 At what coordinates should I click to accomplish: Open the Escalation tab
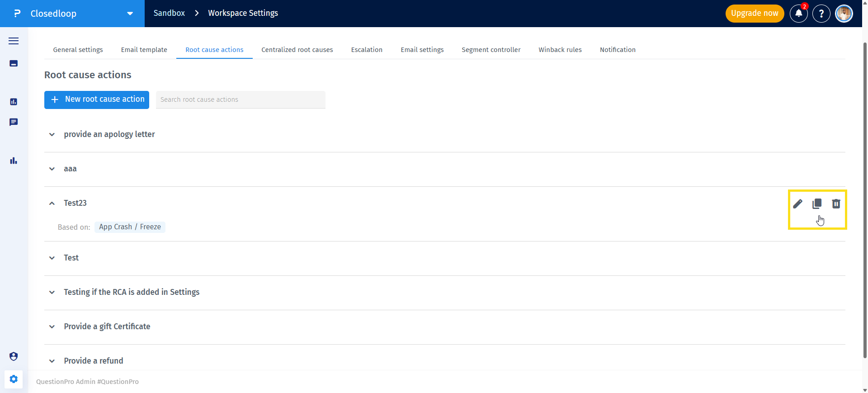(367, 50)
